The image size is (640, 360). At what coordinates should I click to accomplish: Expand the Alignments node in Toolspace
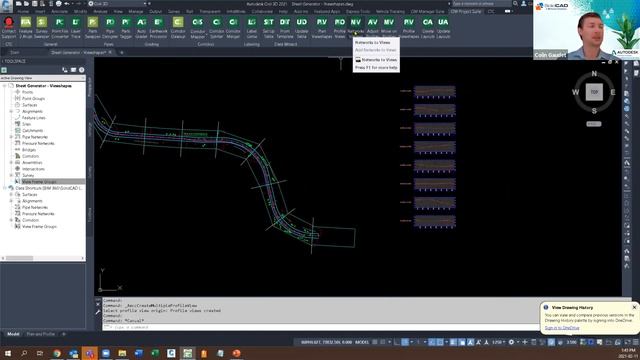(x=11, y=111)
